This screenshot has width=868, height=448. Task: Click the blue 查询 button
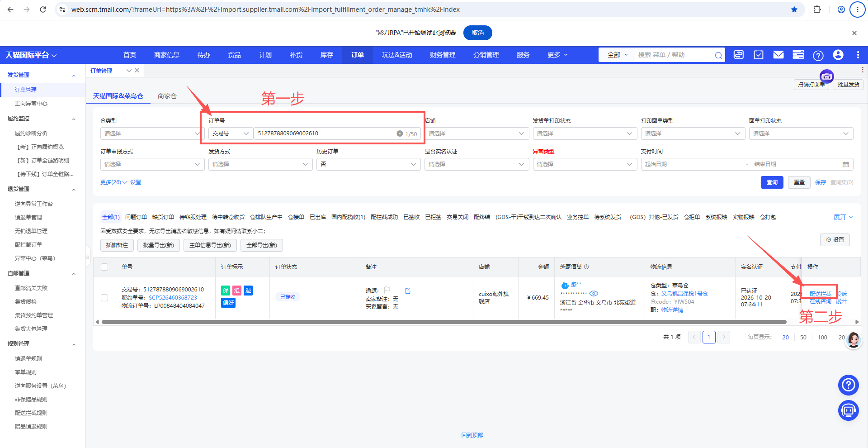pyautogui.click(x=772, y=182)
